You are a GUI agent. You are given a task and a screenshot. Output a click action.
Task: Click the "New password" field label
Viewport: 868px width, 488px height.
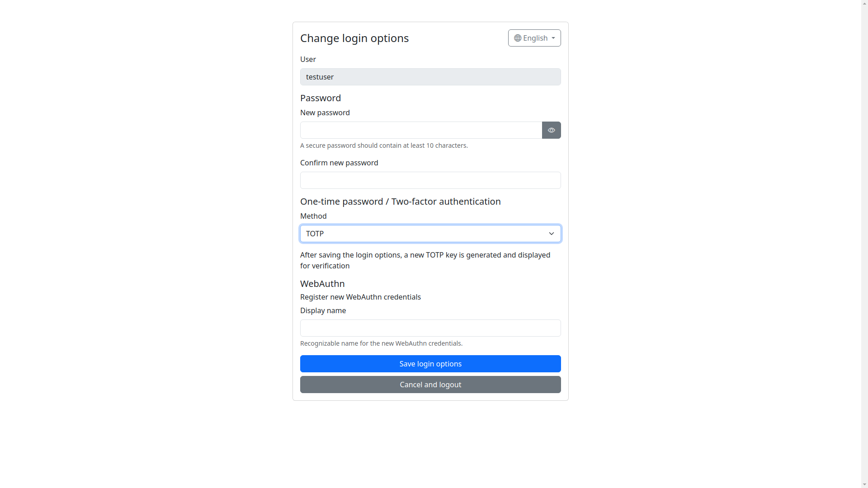coord(325,113)
